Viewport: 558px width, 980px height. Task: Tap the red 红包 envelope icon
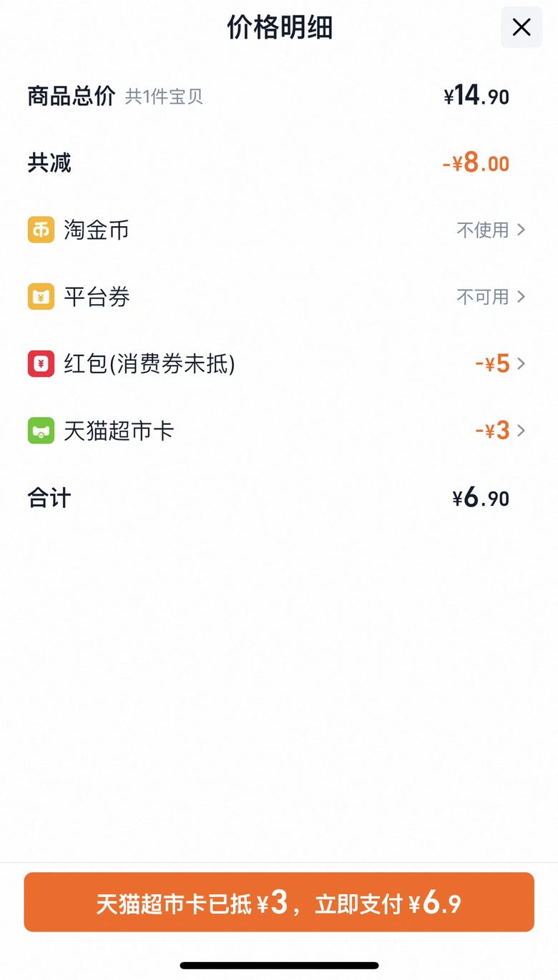(x=41, y=363)
